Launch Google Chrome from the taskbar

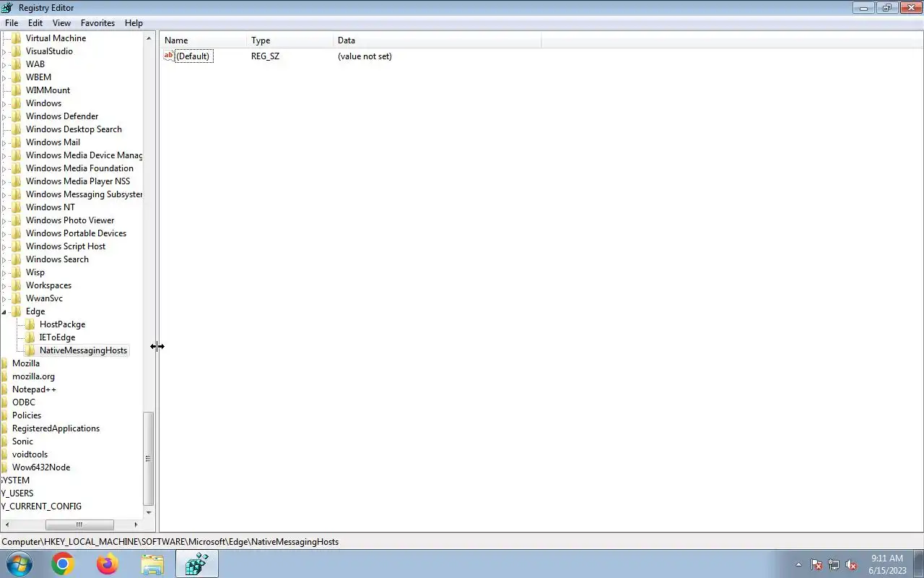63,564
